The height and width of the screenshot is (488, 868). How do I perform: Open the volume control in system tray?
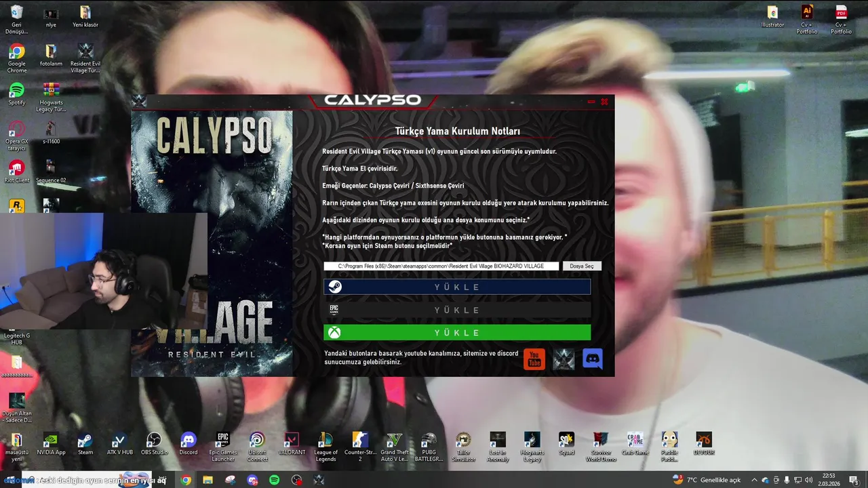click(x=808, y=480)
